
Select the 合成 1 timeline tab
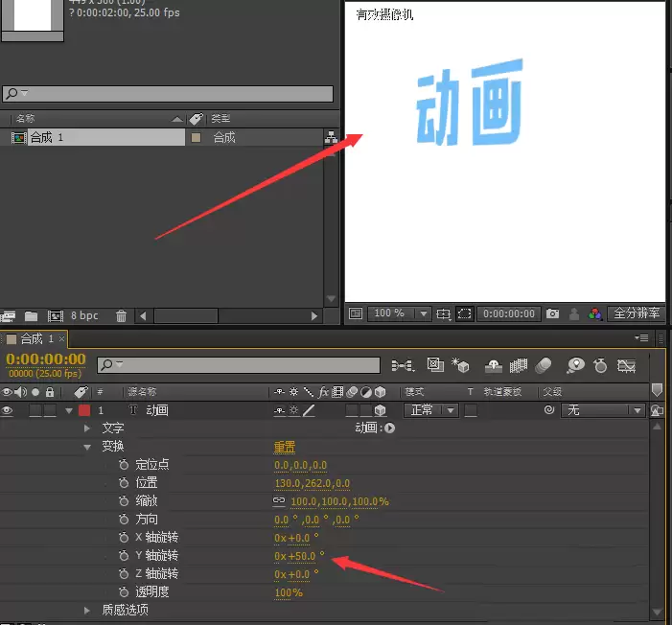[36, 339]
